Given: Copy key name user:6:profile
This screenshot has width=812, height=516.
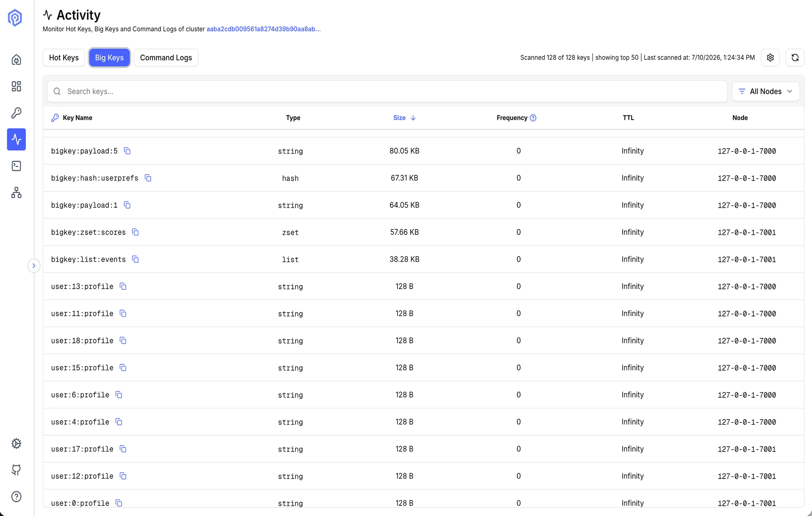Looking at the screenshot, I should (x=119, y=395).
